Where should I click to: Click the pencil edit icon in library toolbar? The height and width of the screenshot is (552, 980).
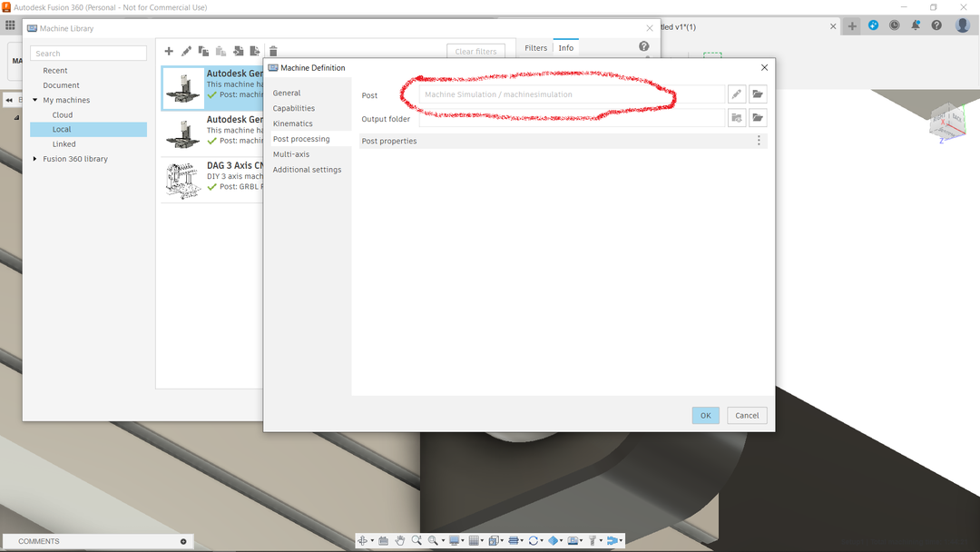(x=186, y=52)
